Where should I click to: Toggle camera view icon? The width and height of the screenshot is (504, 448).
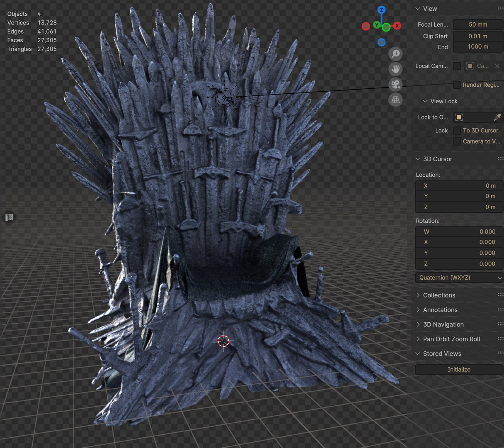[395, 84]
